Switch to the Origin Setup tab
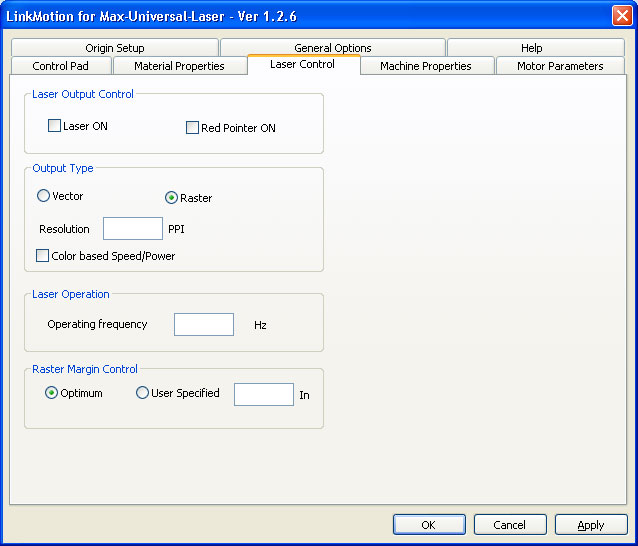The width and height of the screenshot is (638, 546). coord(115,48)
